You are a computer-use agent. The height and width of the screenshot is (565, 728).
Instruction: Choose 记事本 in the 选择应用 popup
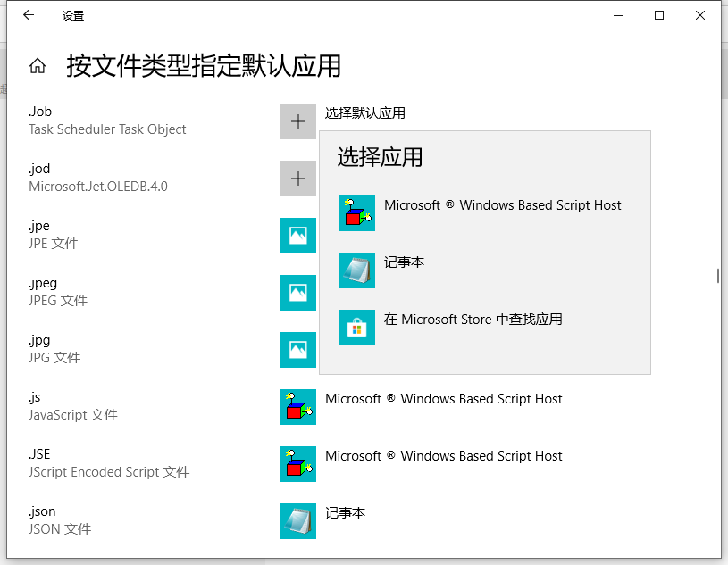click(404, 262)
